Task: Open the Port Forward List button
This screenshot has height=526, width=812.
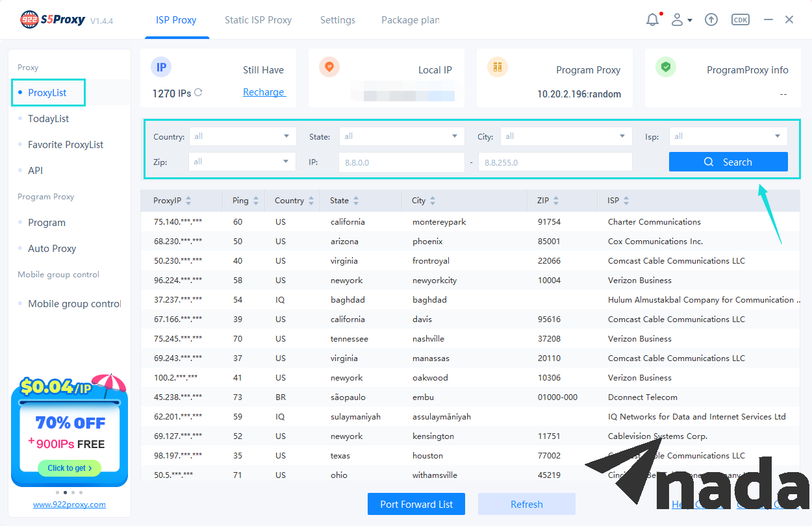Action: [416, 504]
